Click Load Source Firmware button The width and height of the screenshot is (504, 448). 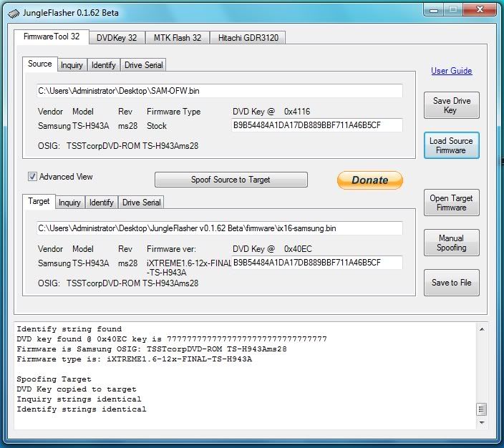pyautogui.click(x=451, y=145)
